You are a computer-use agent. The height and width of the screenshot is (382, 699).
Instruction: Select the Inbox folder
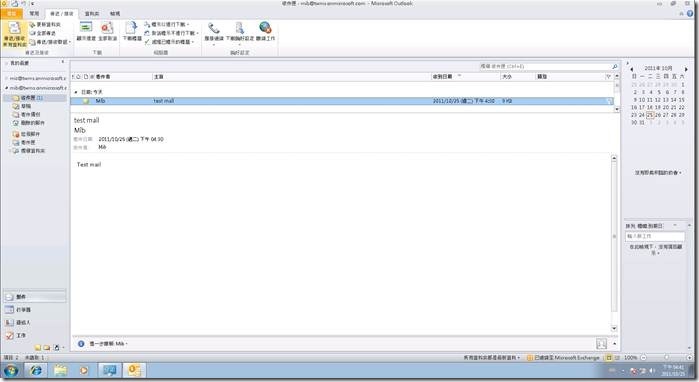pyautogui.click(x=31, y=98)
